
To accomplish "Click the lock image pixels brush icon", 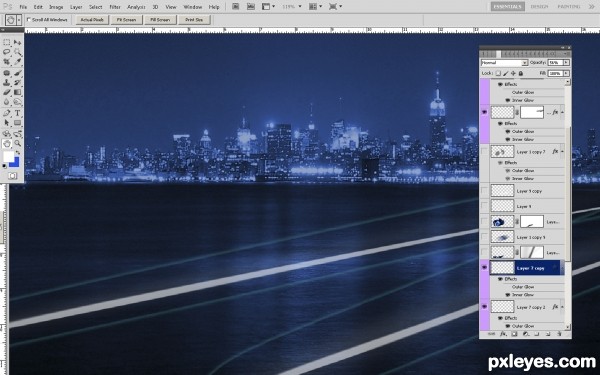I will coord(506,73).
